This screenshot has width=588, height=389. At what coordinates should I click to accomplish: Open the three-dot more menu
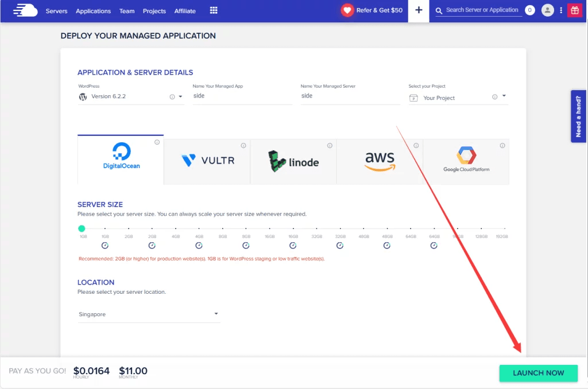(561, 10)
